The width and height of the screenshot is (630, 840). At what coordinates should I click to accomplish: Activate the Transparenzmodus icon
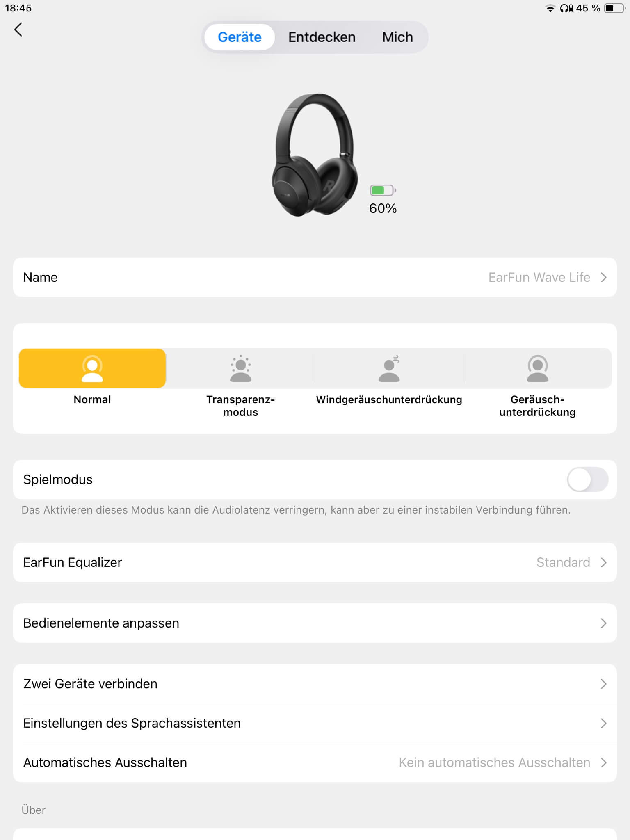pyautogui.click(x=240, y=368)
